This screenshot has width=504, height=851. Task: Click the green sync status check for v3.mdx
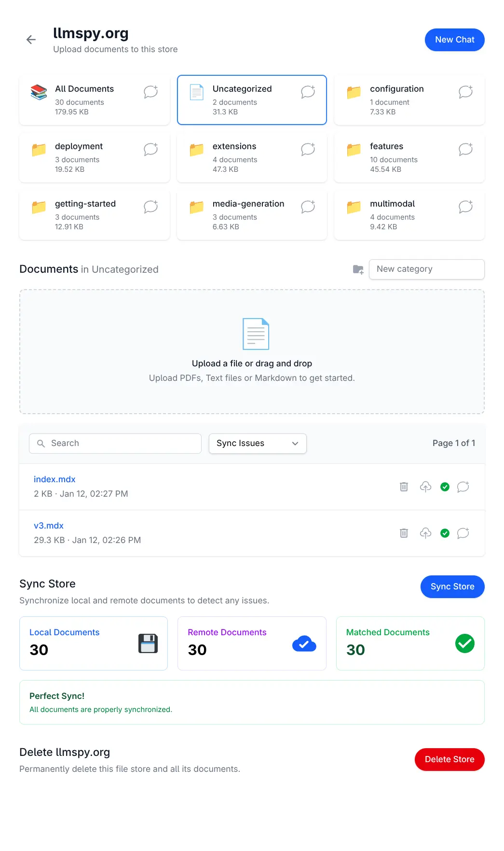point(445,533)
